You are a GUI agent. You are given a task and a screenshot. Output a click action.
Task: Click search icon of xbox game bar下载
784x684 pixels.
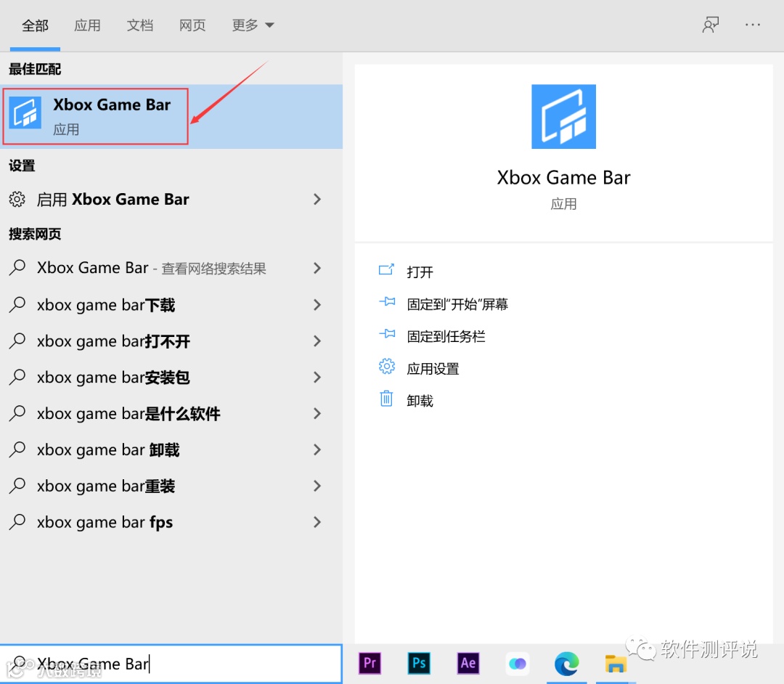17,304
